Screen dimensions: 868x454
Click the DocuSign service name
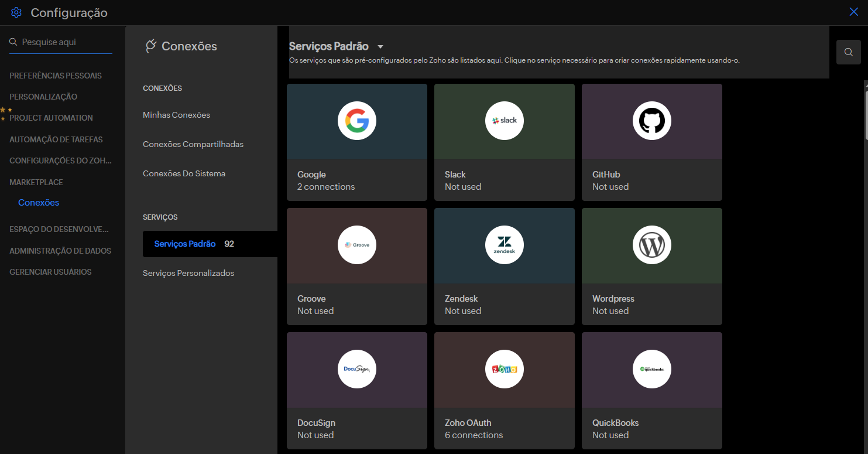click(316, 423)
